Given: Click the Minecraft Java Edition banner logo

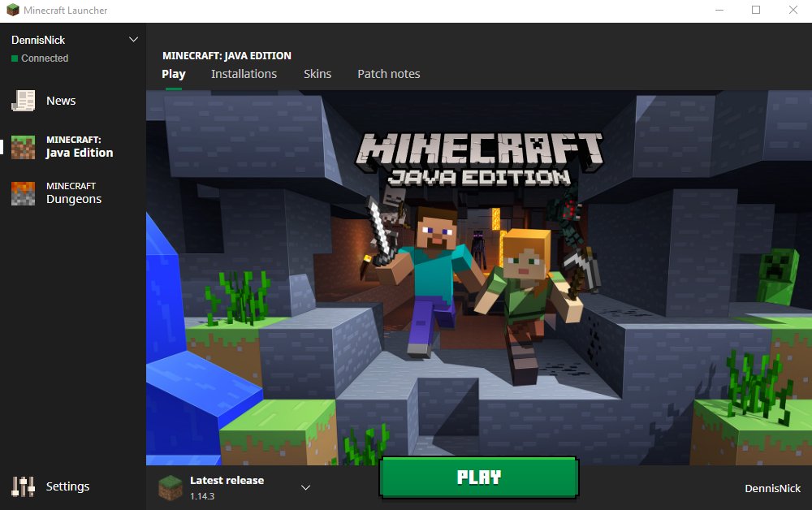Looking at the screenshot, I should pos(479,158).
